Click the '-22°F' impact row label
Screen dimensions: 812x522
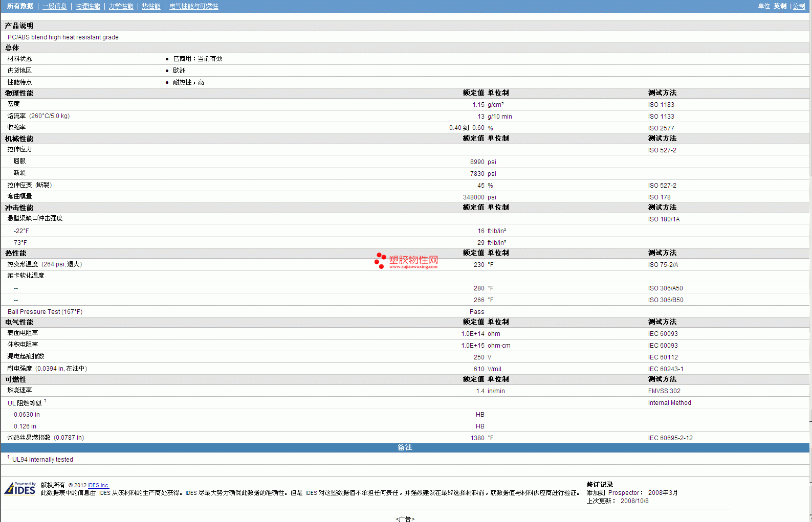point(21,231)
